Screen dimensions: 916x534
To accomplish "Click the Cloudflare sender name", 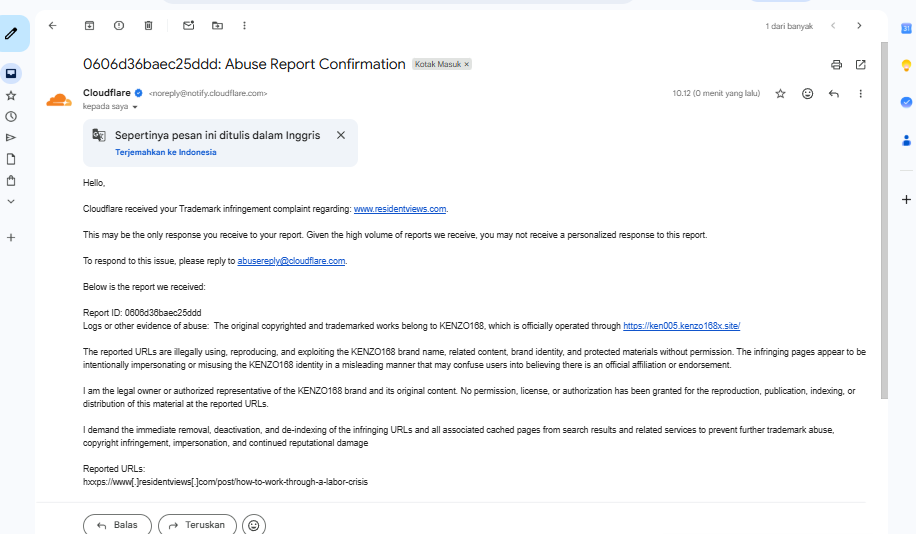I will coord(107,92).
